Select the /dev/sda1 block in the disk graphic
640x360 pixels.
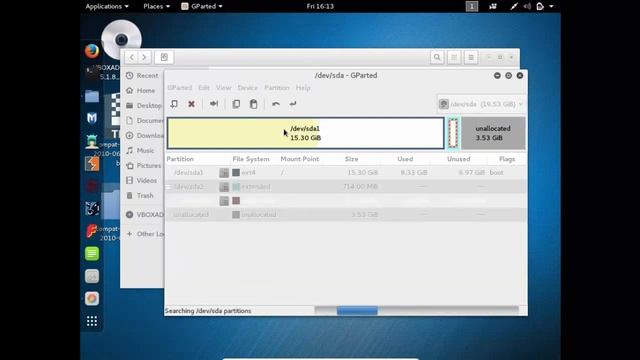click(x=305, y=133)
